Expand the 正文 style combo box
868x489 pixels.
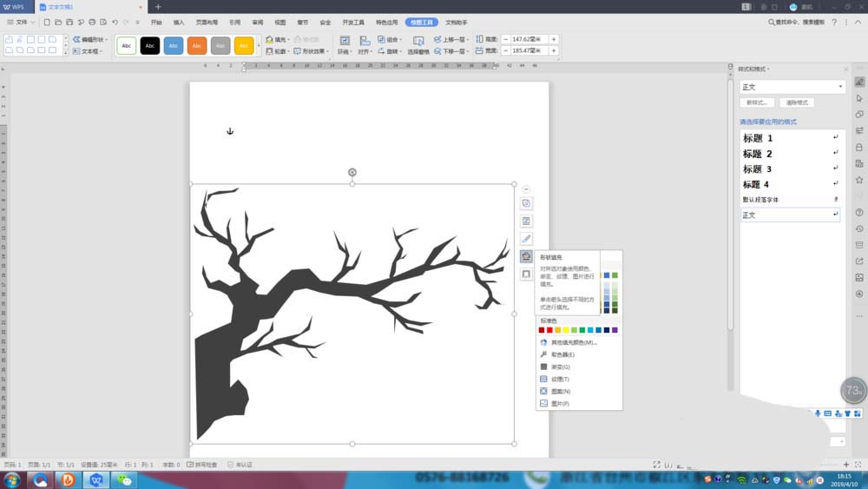point(840,87)
